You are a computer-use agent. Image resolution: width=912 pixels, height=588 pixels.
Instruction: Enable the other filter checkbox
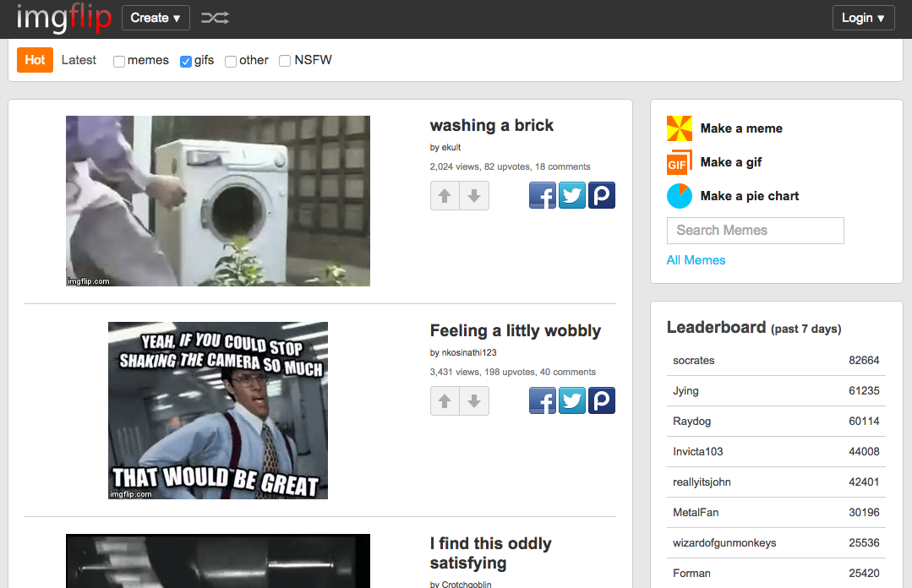[231, 61]
